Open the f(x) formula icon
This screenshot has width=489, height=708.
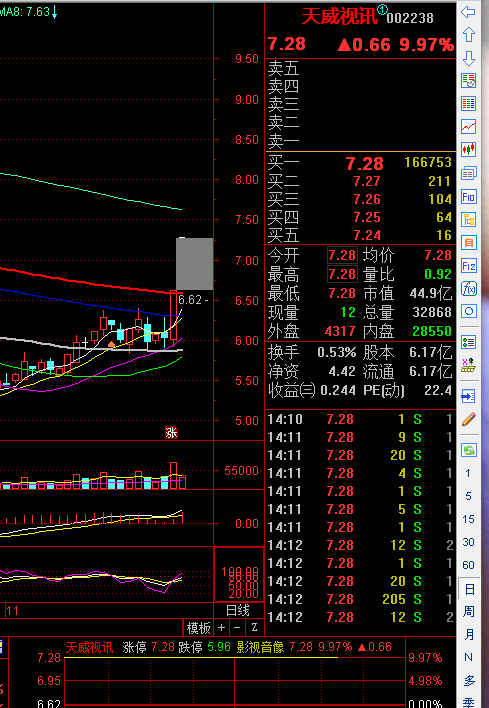(x=468, y=289)
